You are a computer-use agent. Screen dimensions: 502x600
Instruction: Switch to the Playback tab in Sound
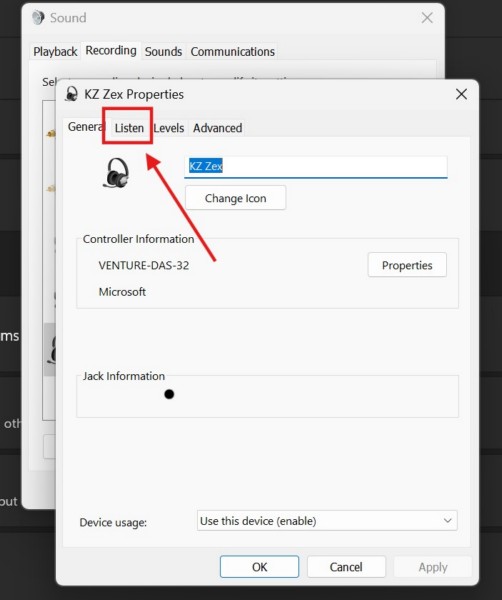pyautogui.click(x=55, y=51)
